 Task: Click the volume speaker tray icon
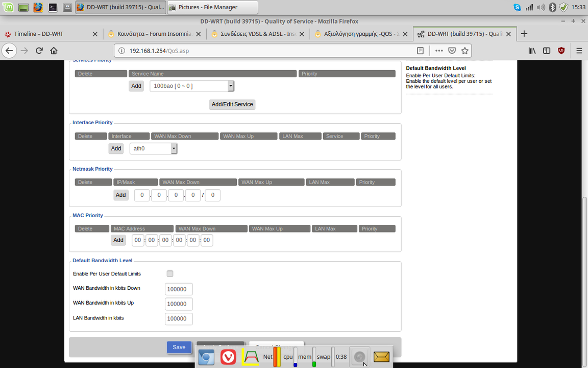pyautogui.click(x=541, y=7)
